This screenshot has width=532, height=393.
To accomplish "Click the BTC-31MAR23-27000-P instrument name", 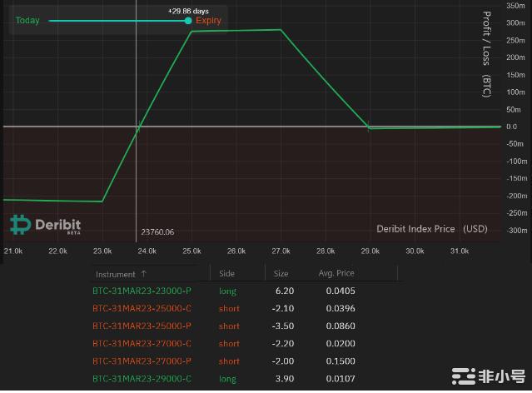I will pos(142,361).
